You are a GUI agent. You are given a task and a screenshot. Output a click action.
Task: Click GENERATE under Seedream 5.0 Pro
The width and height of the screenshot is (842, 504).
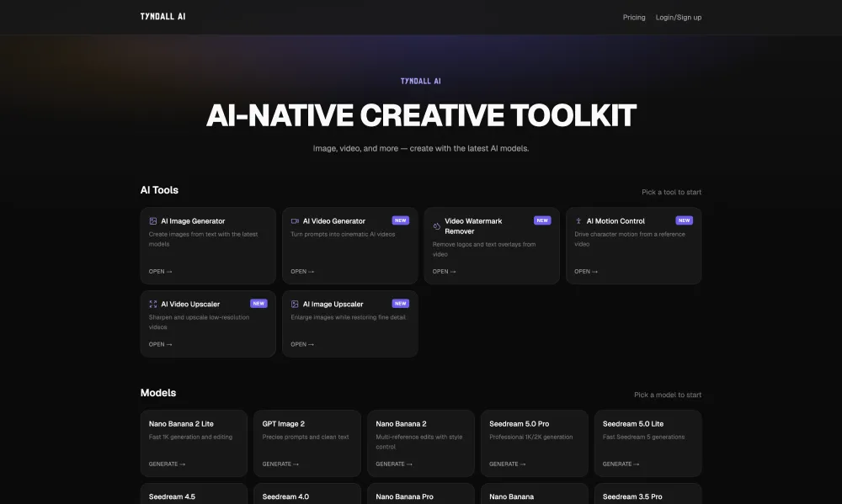[508, 464]
